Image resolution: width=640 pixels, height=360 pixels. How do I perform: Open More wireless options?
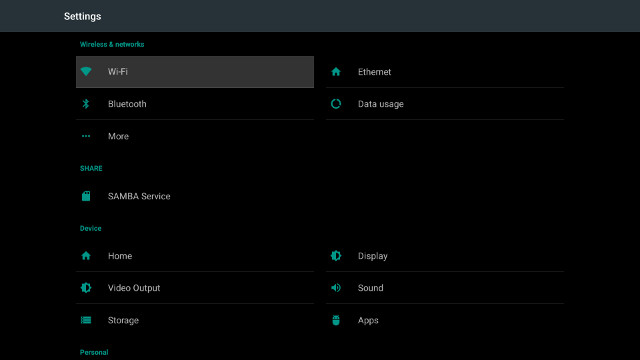point(195,136)
